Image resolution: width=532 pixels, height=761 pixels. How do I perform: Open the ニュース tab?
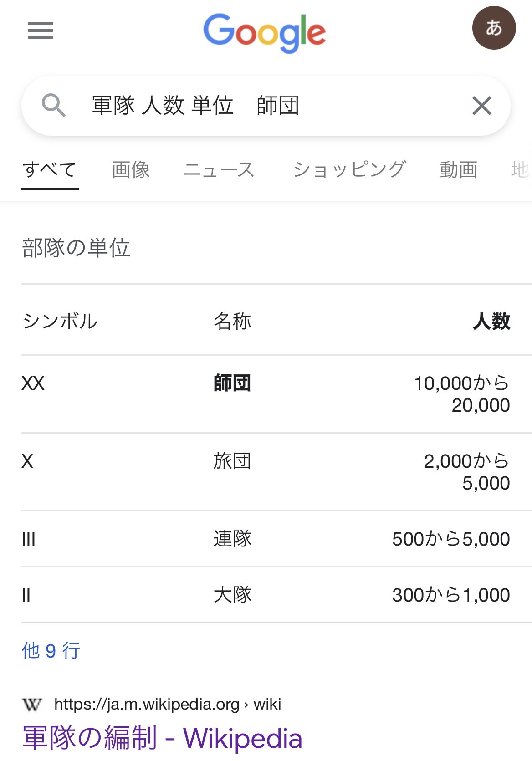click(x=219, y=170)
